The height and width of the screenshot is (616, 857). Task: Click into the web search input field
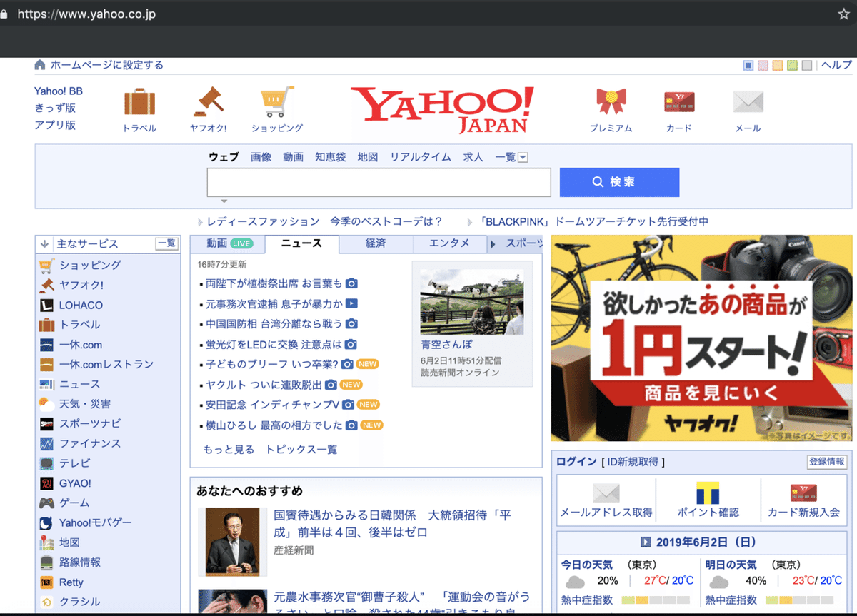coord(379,183)
